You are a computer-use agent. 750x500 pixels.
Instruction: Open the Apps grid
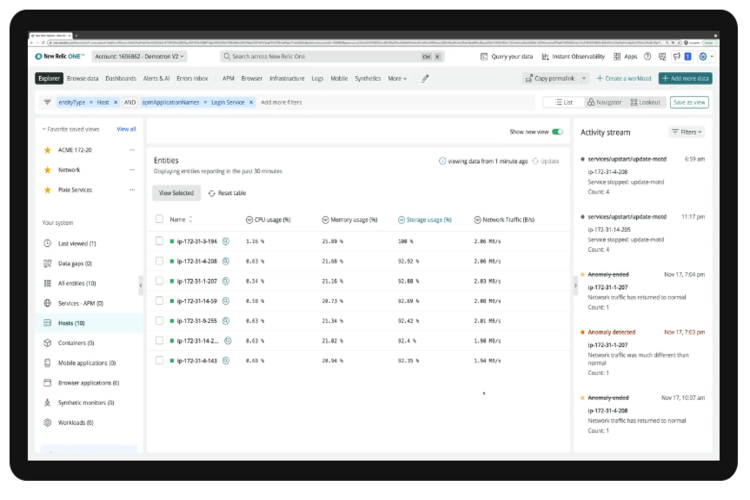[x=625, y=56]
